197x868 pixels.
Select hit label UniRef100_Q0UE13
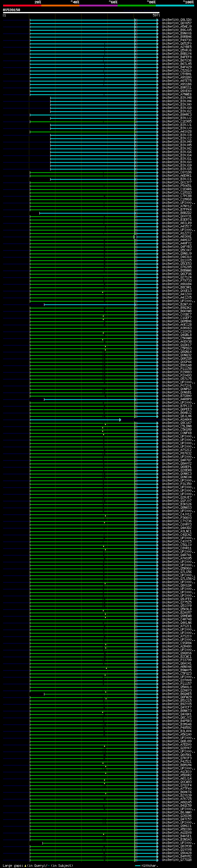click(176, 291)
